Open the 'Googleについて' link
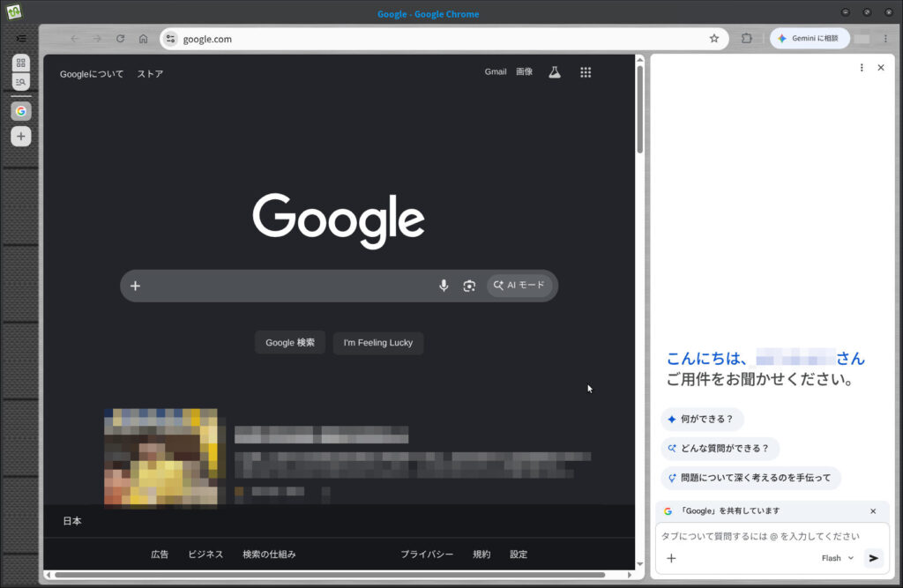 pyautogui.click(x=92, y=74)
